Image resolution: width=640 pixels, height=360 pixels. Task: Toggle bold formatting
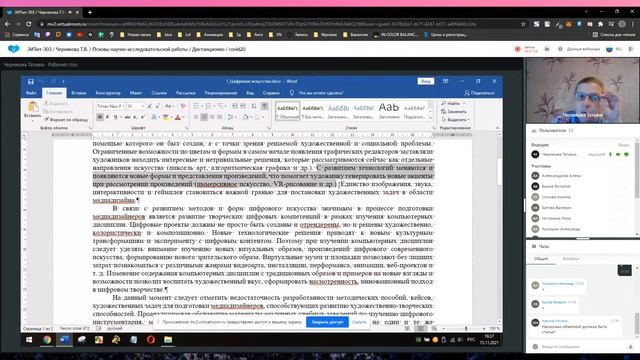coord(100,117)
